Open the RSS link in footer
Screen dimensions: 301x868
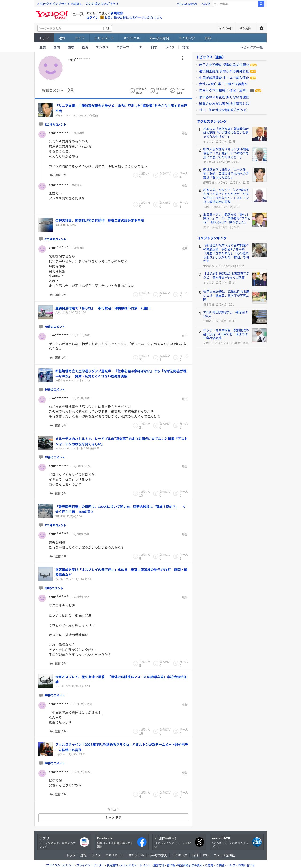(206, 855)
